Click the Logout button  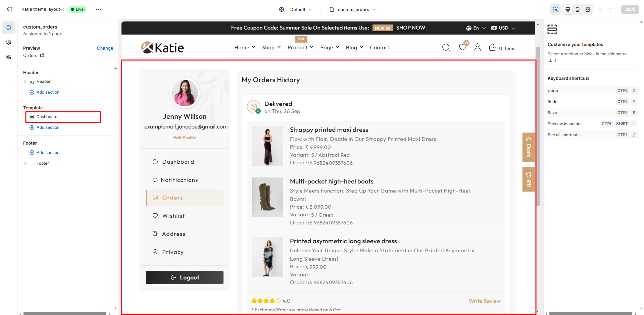coord(185,277)
